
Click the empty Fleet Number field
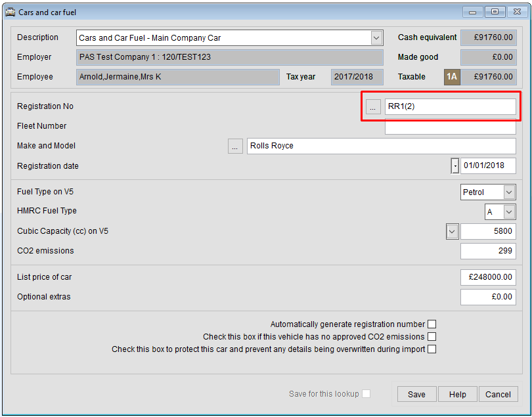point(451,127)
